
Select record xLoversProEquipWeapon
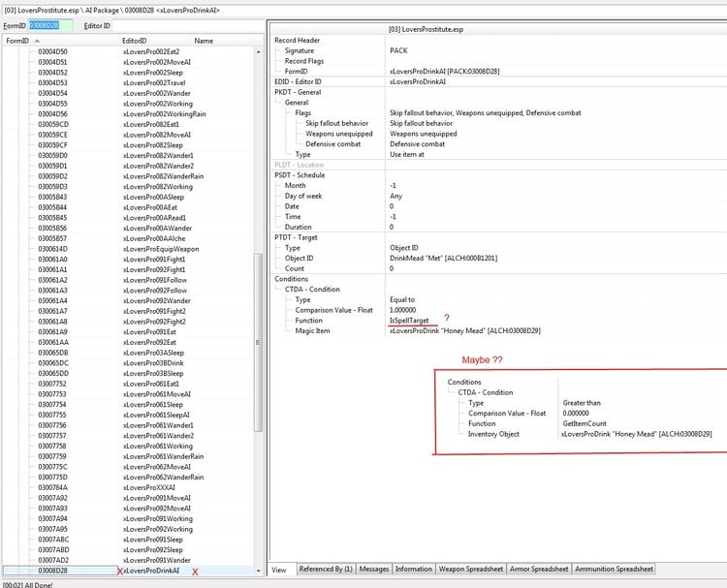click(x=161, y=249)
